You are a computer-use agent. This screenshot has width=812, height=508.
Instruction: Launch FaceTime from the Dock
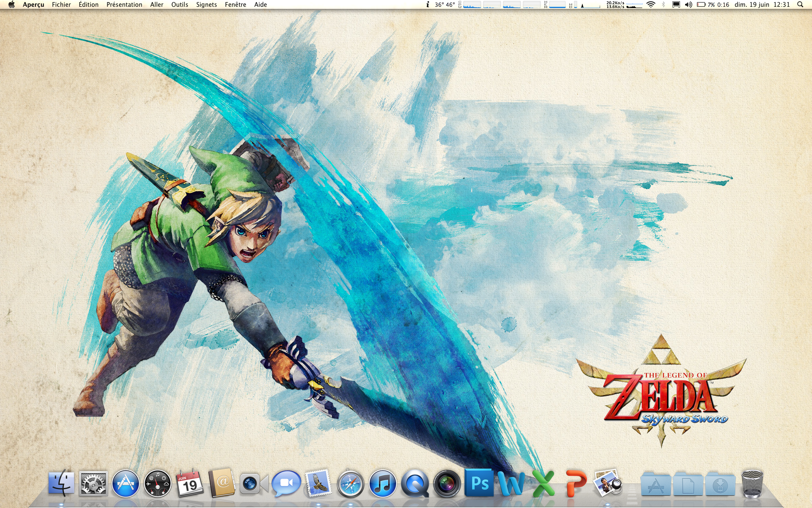[x=254, y=483]
